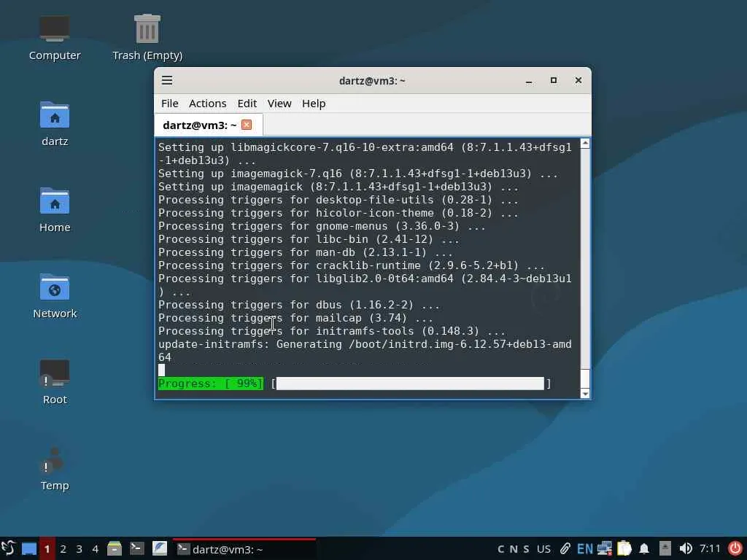
Task: Switch to workspace 2
Action: point(63,548)
